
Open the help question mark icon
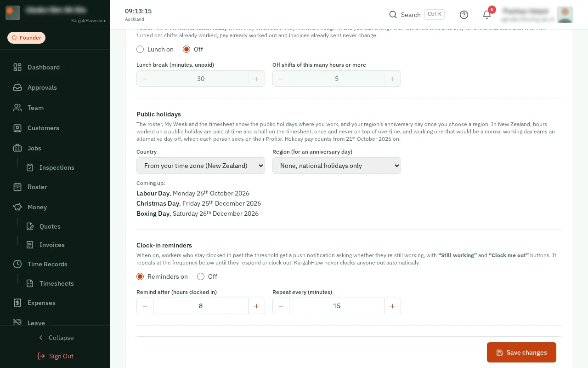[464, 15]
